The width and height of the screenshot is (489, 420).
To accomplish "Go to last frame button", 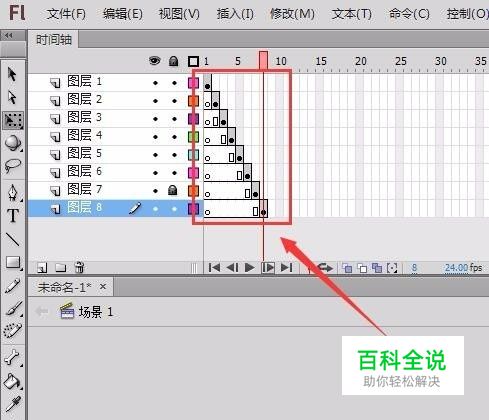I will point(287,267).
